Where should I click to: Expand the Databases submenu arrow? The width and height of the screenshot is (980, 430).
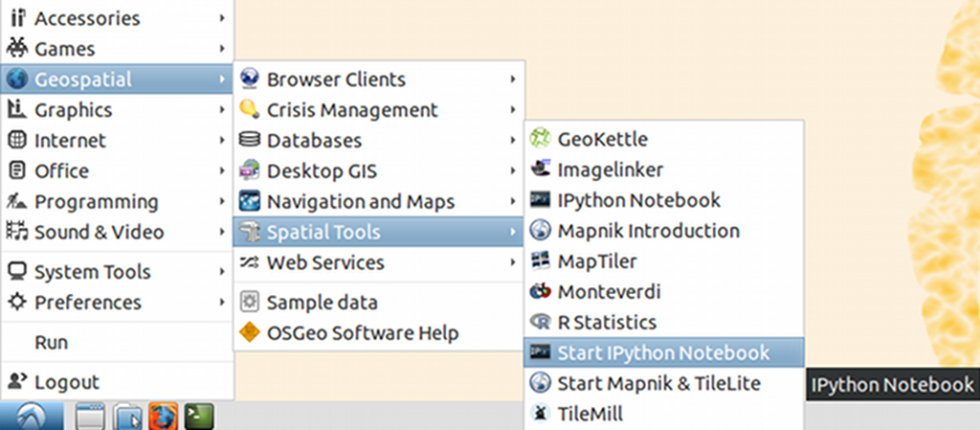click(x=514, y=141)
